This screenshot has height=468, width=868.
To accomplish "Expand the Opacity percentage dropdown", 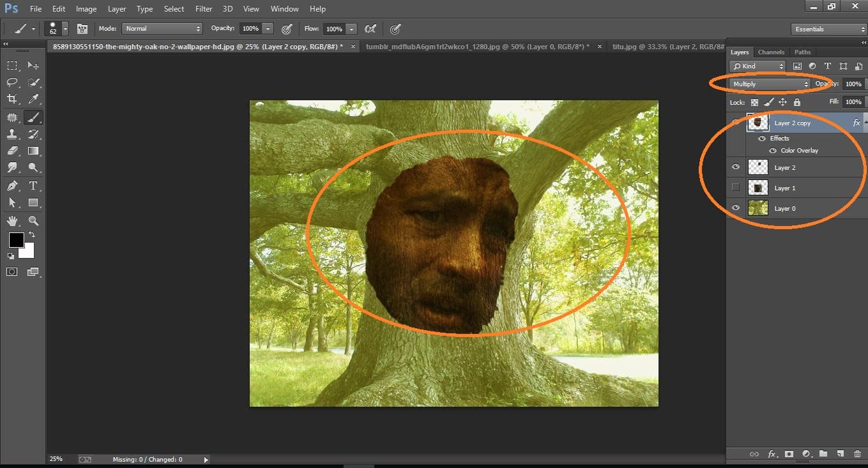I will tap(268, 28).
